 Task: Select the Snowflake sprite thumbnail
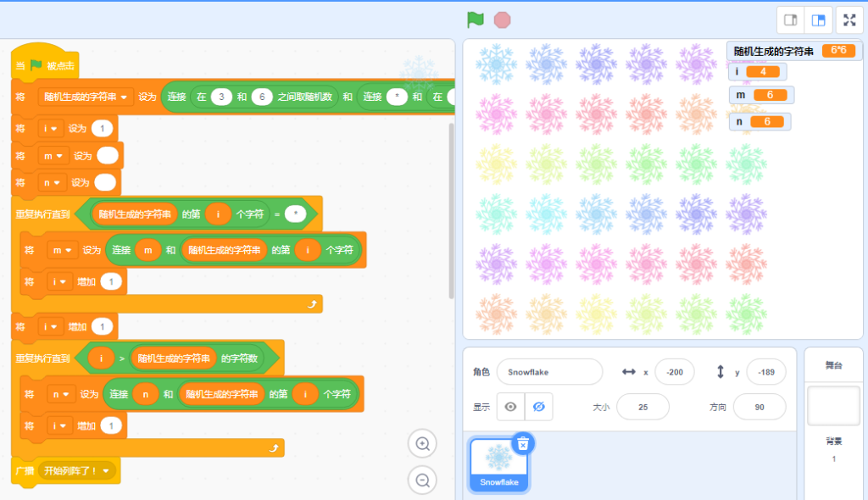pos(498,464)
